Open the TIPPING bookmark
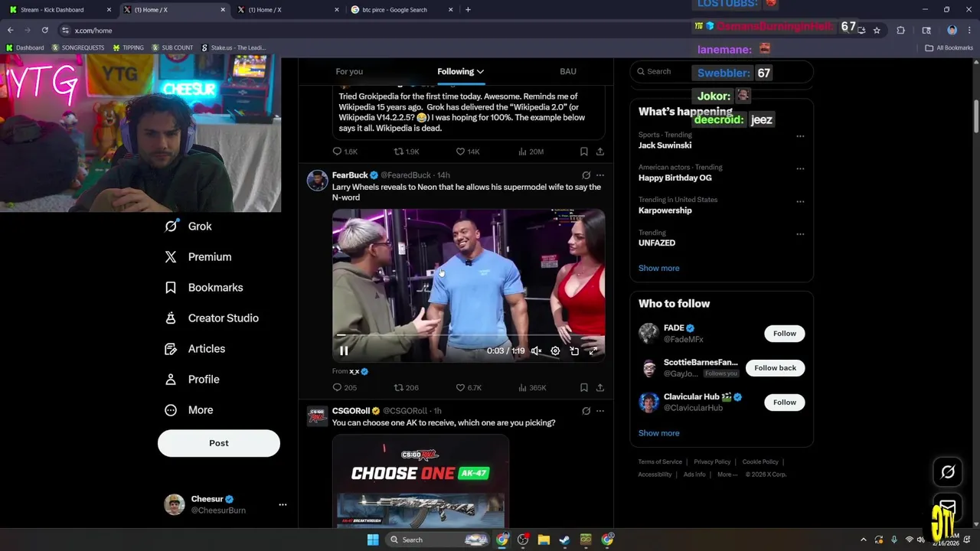Screen dimensions: 980x551 pos(128,47)
